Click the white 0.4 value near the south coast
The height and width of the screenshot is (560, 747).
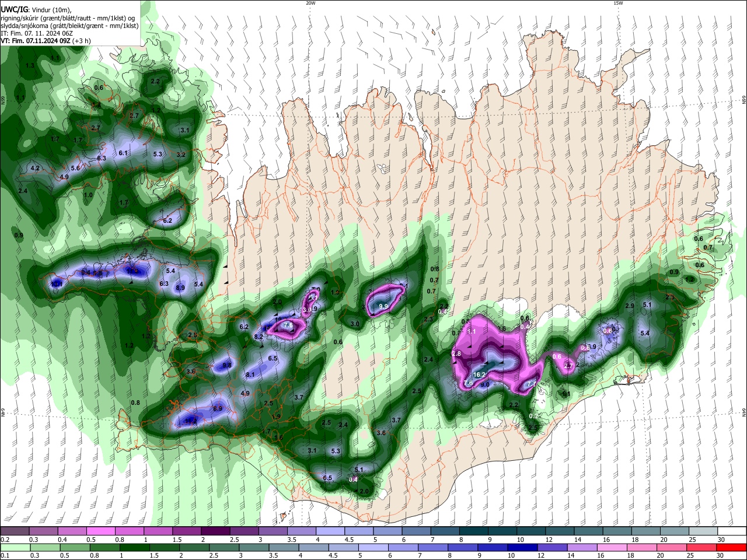[352, 480]
